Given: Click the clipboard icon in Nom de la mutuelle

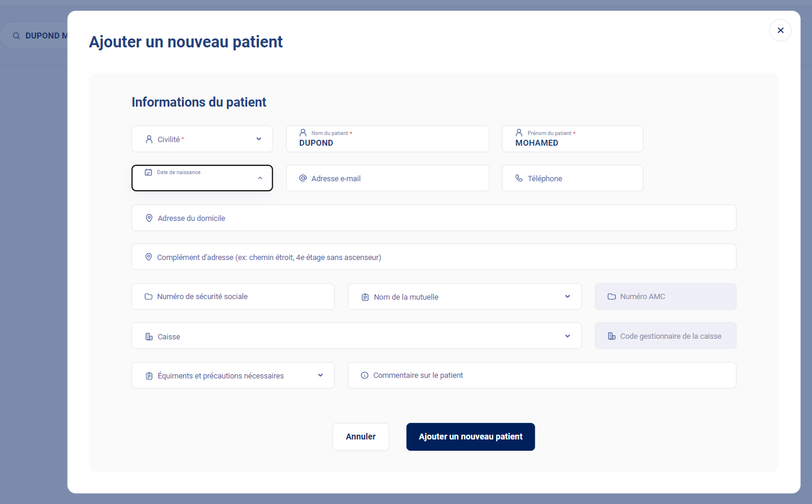Looking at the screenshot, I should [x=365, y=297].
